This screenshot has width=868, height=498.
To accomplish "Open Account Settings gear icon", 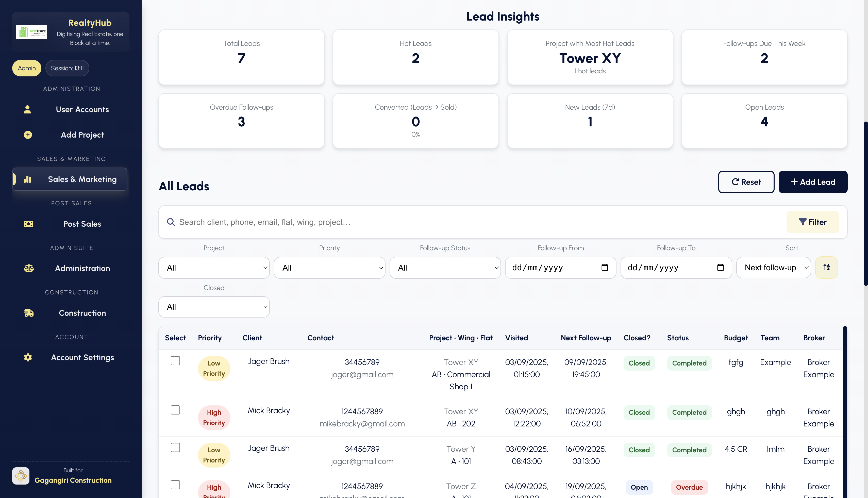I will tap(27, 357).
